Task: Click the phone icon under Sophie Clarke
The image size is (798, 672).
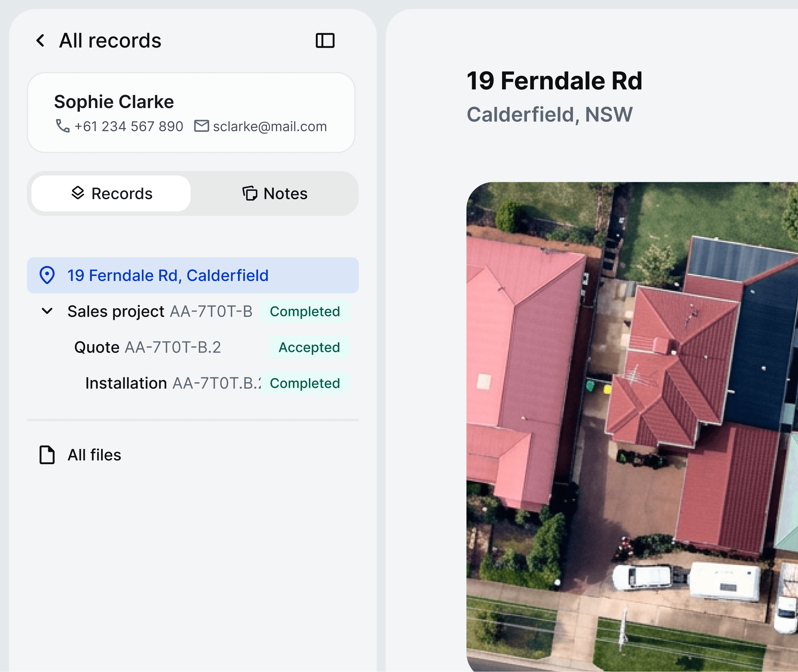Action: pyautogui.click(x=63, y=126)
